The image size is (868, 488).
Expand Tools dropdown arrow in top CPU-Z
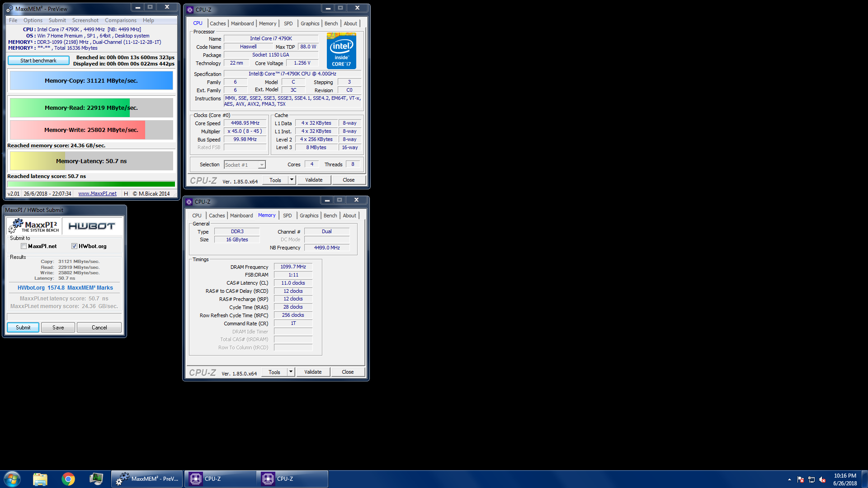click(x=292, y=180)
